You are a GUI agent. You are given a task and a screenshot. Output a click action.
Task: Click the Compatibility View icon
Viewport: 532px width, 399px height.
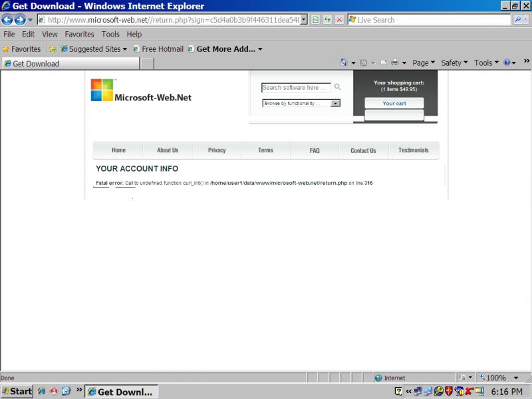(315, 20)
